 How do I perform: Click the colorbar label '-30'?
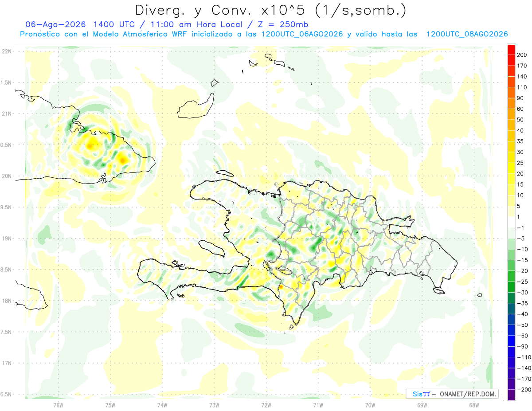click(522, 292)
